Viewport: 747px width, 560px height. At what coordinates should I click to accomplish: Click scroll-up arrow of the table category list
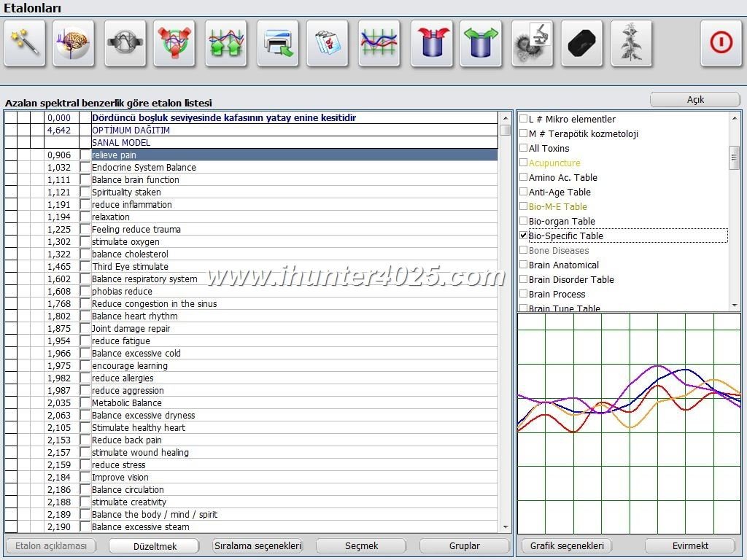tap(735, 119)
